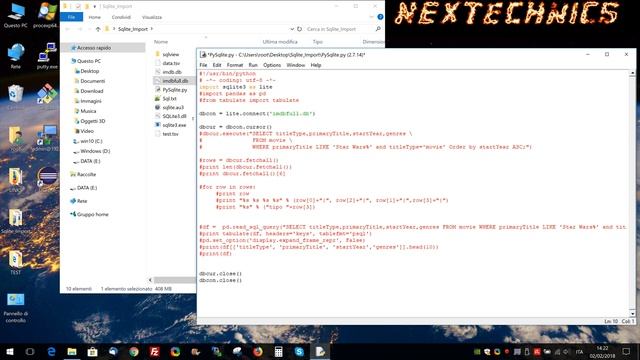Click the IDLE scrollbar up arrow
640x360 pixels.
click(632, 73)
